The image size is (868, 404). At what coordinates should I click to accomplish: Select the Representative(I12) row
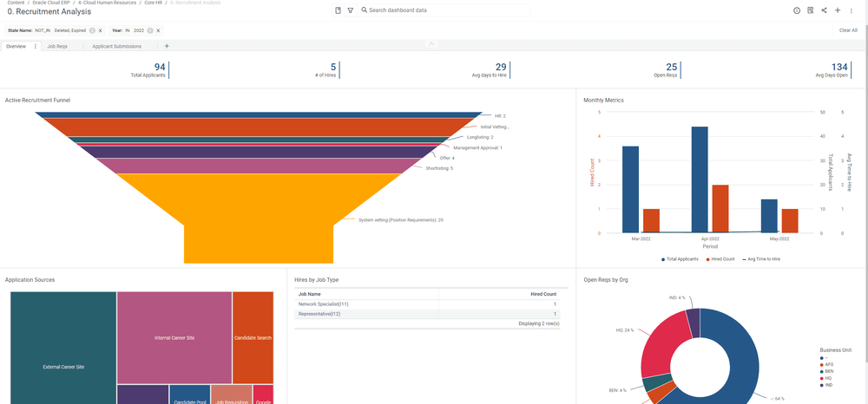427,314
